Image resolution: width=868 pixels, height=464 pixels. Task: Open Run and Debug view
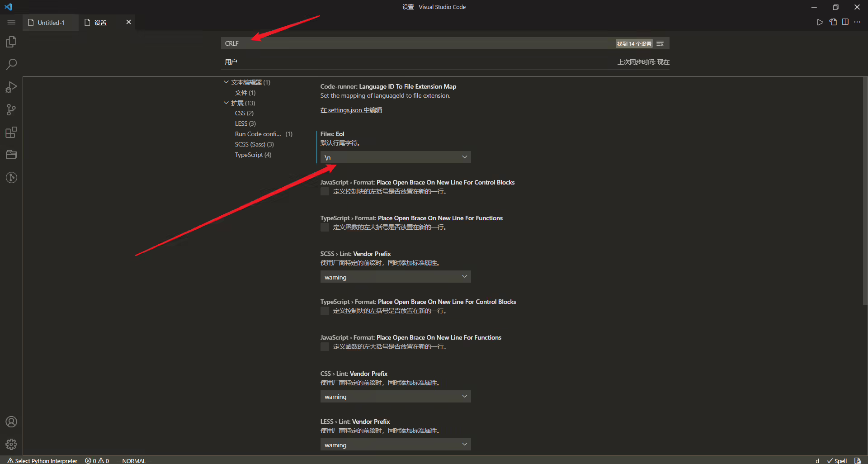click(x=11, y=87)
